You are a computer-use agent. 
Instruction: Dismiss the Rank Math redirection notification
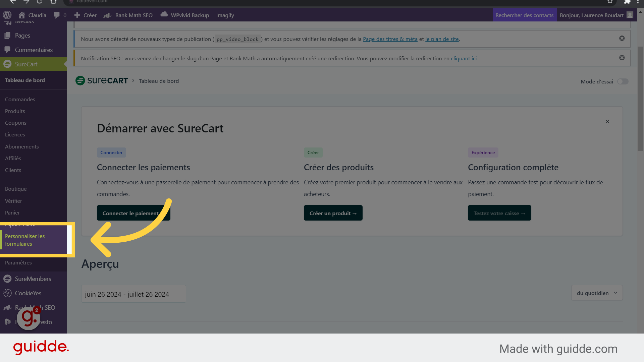pyautogui.click(x=622, y=58)
